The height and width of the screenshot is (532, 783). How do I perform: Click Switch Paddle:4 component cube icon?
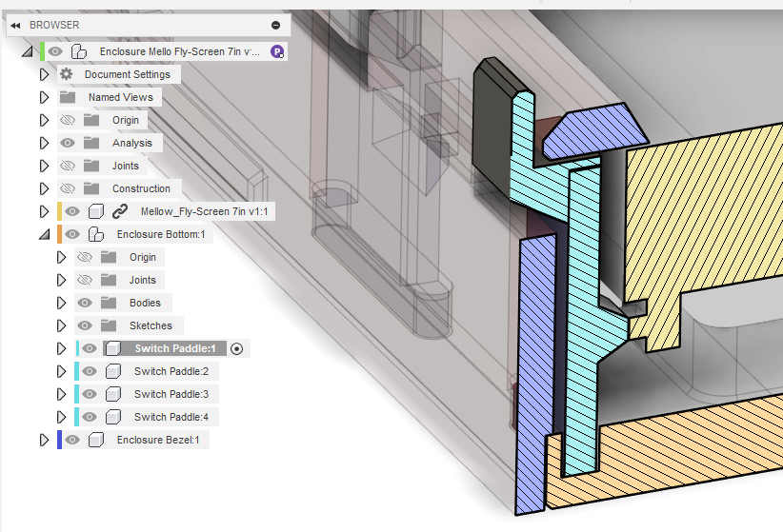[x=113, y=417]
